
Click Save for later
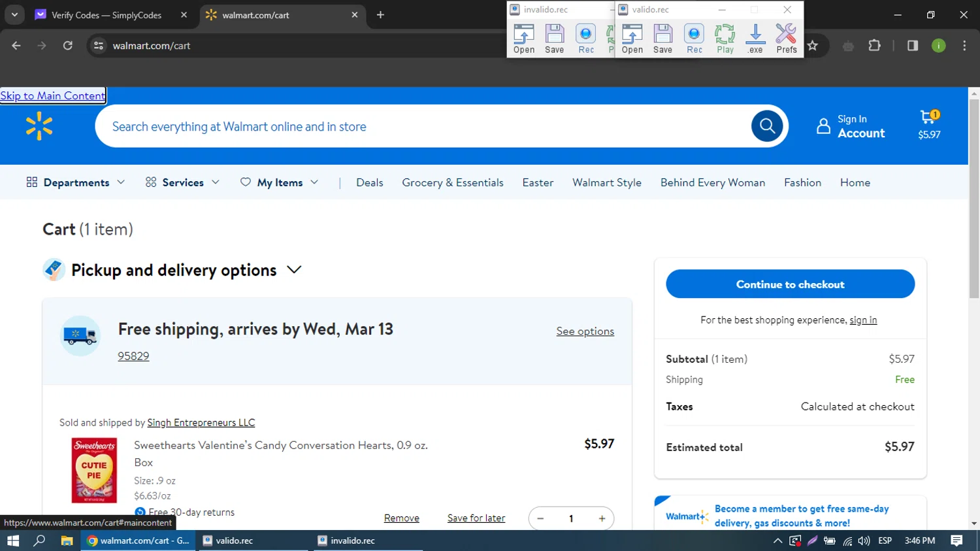[476, 518]
